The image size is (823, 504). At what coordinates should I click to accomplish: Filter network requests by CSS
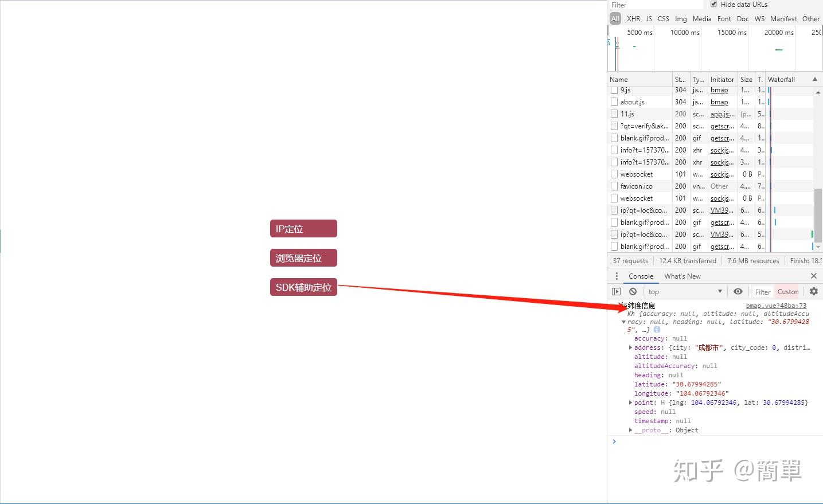click(664, 18)
